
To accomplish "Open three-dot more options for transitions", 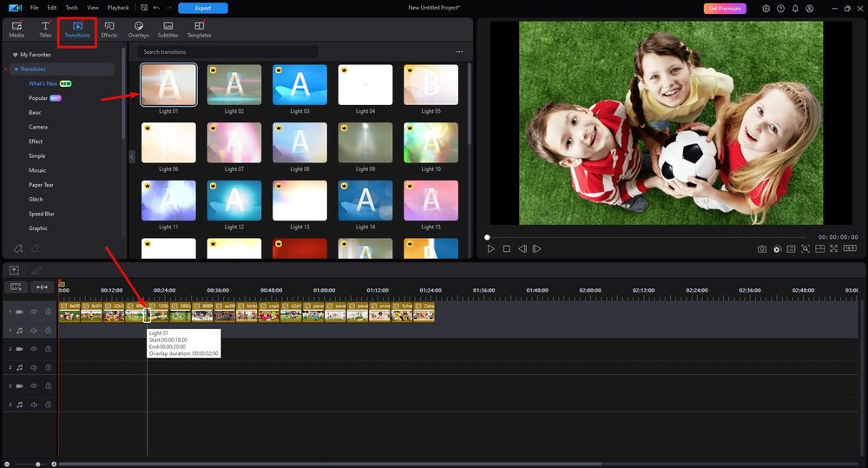I will (x=459, y=52).
